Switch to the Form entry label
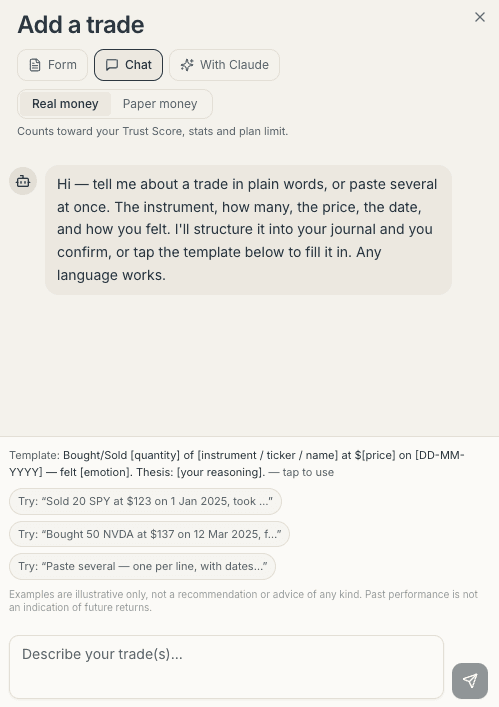 click(62, 65)
